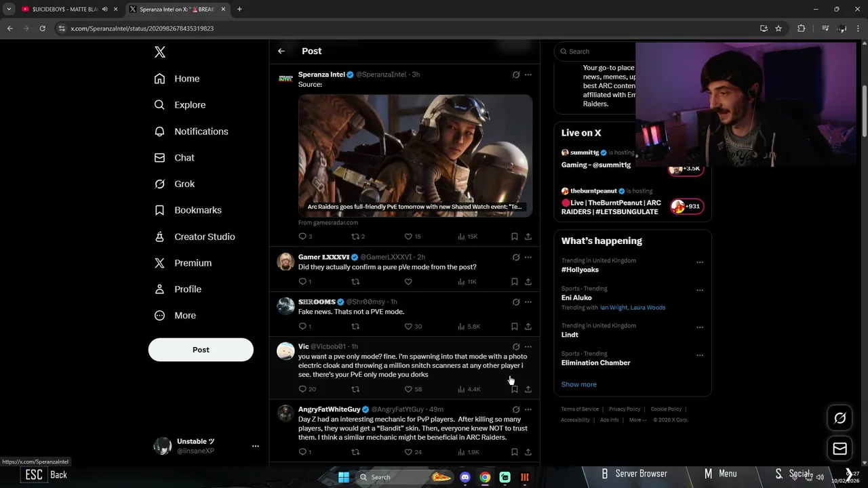This screenshot has width=868, height=488.
Task: Go to Home in sidebar
Action: tap(177, 79)
